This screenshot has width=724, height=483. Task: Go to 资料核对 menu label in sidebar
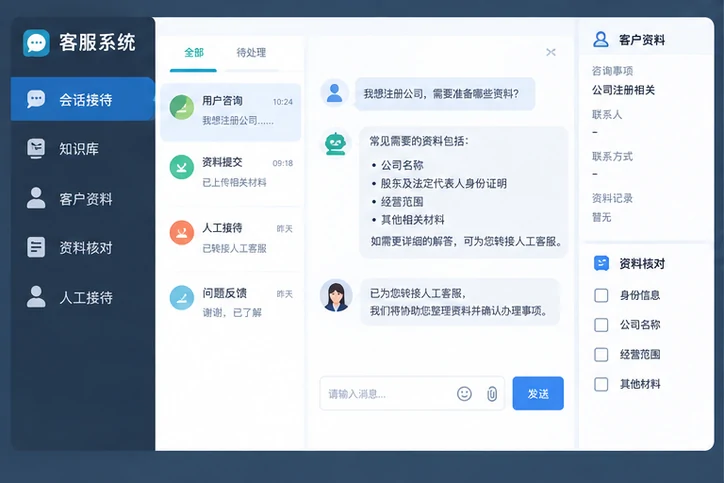86,248
